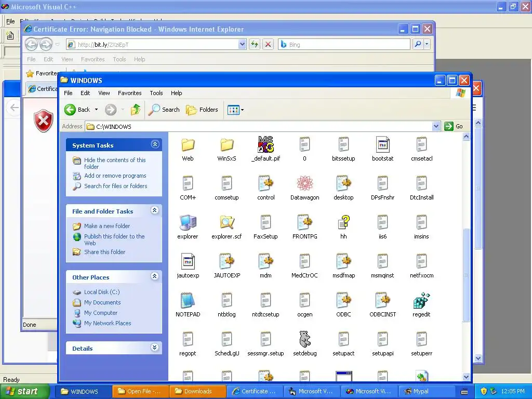Viewport: 532px width, 399px height.
Task: Switch to the Mypal taskbar button
Action: coord(426,391)
